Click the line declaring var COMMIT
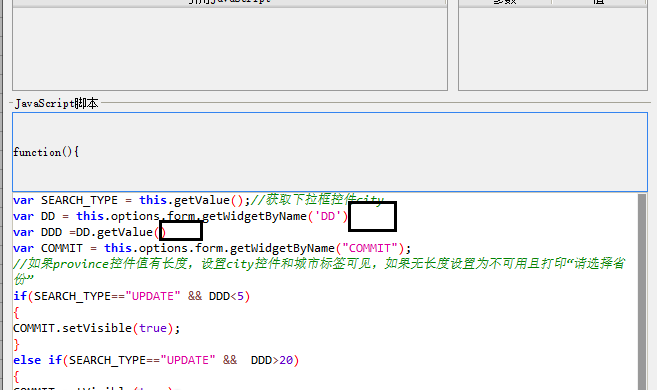This screenshot has width=657, height=390. 212,248
